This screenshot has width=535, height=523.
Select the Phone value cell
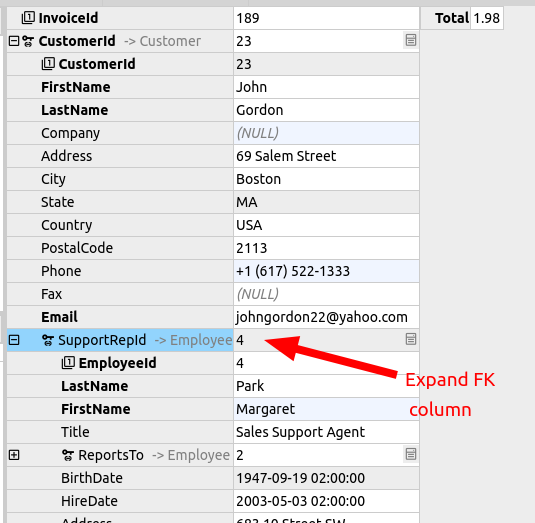pyautogui.click(x=326, y=271)
